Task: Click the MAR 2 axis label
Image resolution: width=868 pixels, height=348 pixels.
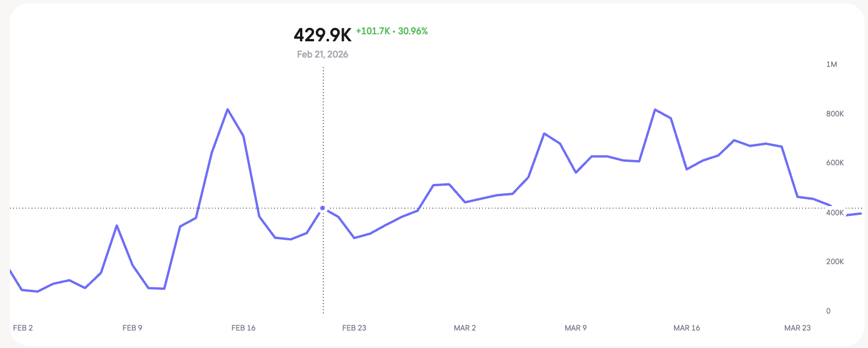Action: pyautogui.click(x=465, y=328)
